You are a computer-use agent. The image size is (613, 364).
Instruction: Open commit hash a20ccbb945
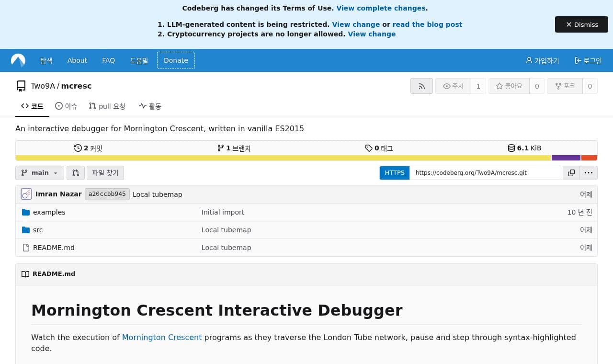(107, 194)
